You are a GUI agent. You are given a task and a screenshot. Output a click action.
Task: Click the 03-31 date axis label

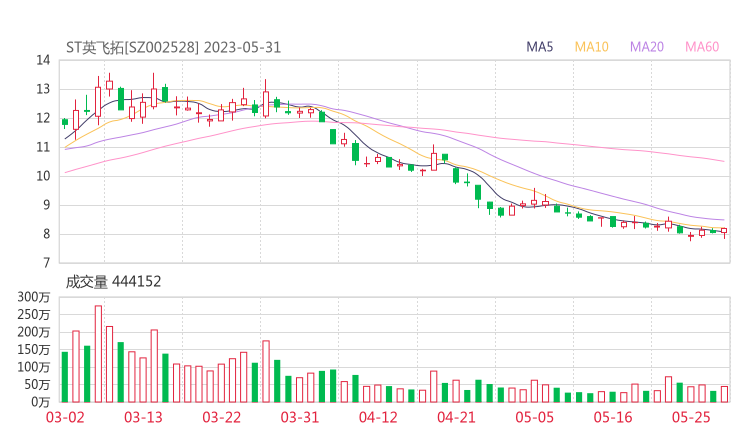[x=300, y=417]
